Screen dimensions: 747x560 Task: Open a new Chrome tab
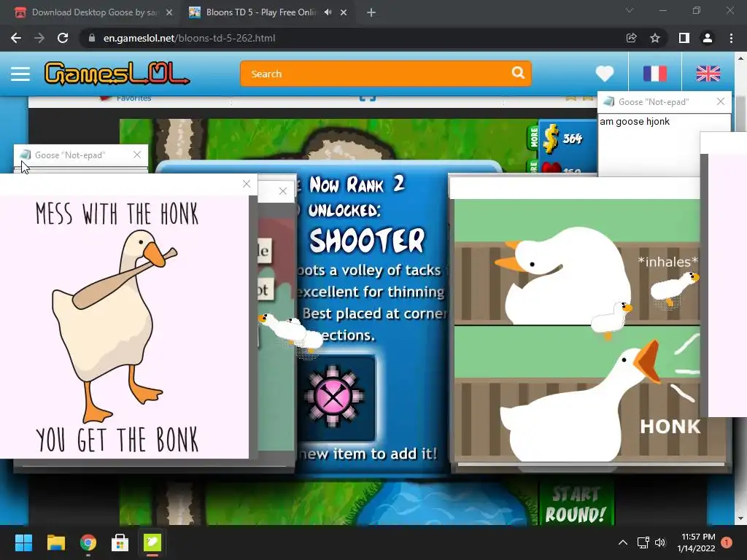pyautogui.click(x=371, y=13)
